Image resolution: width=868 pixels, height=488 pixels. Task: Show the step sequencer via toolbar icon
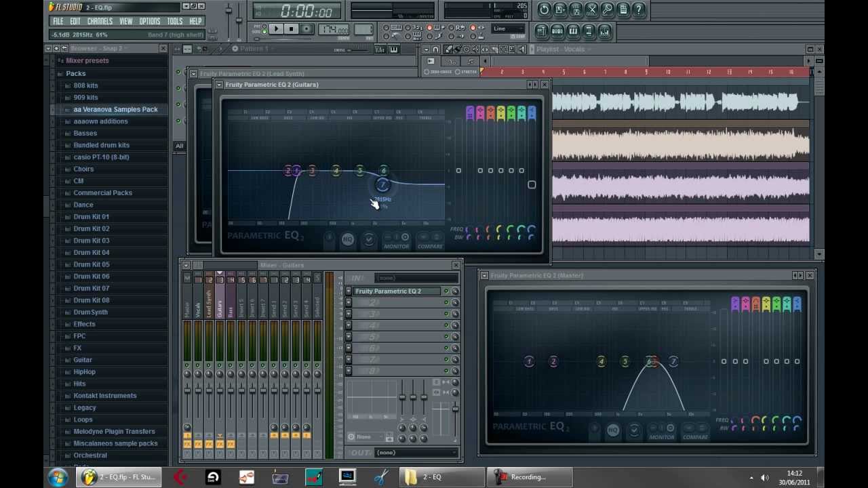click(x=557, y=31)
